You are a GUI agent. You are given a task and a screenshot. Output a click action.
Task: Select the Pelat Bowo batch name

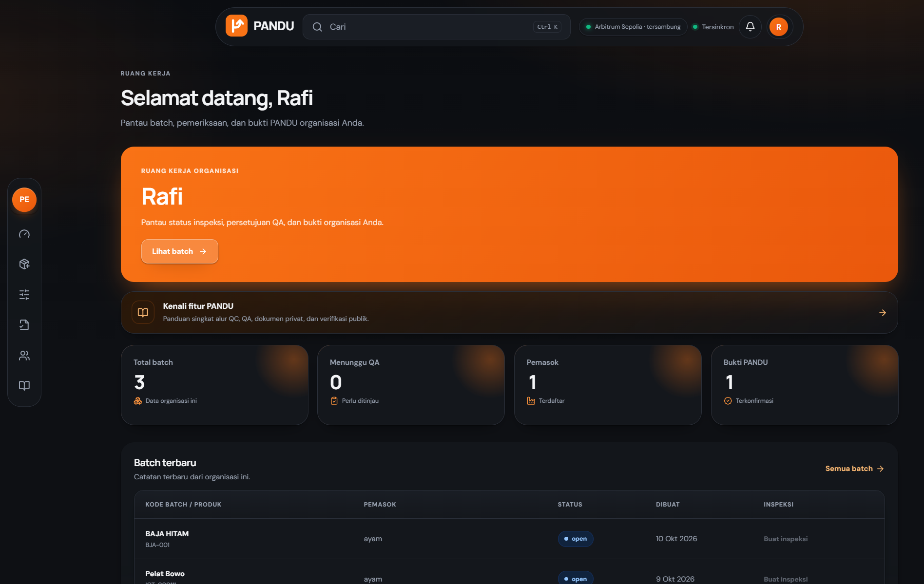click(165, 574)
